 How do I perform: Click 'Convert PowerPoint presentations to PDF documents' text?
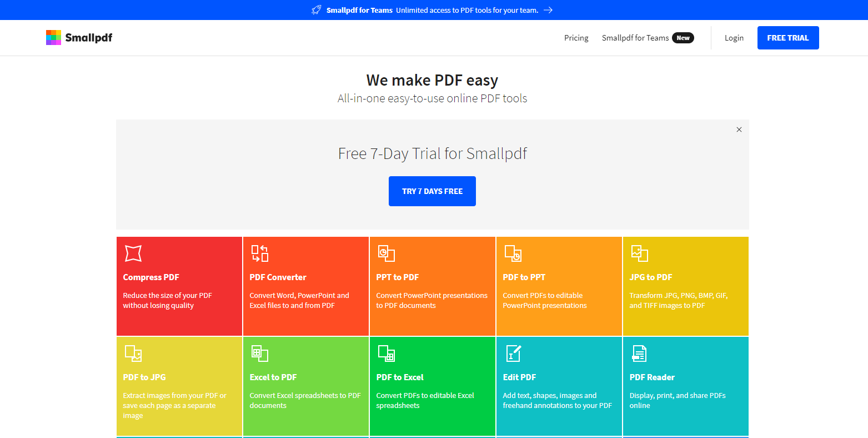pos(432,301)
